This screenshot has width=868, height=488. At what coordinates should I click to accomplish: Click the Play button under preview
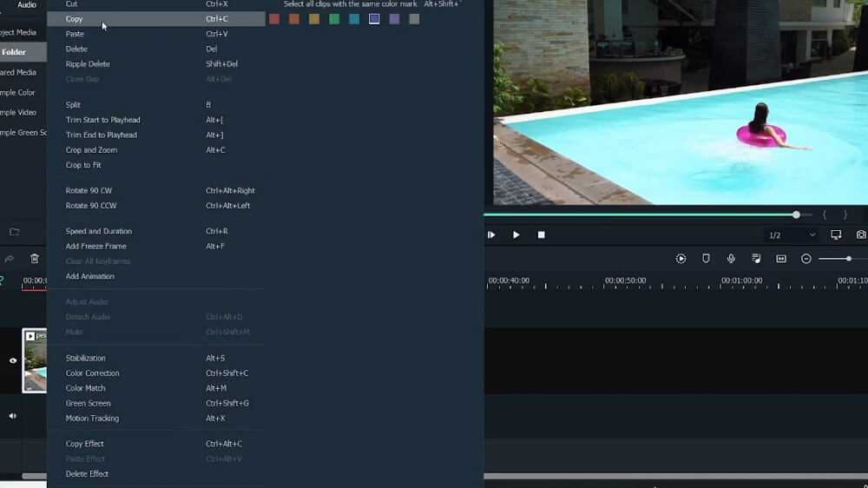click(x=516, y=234)
